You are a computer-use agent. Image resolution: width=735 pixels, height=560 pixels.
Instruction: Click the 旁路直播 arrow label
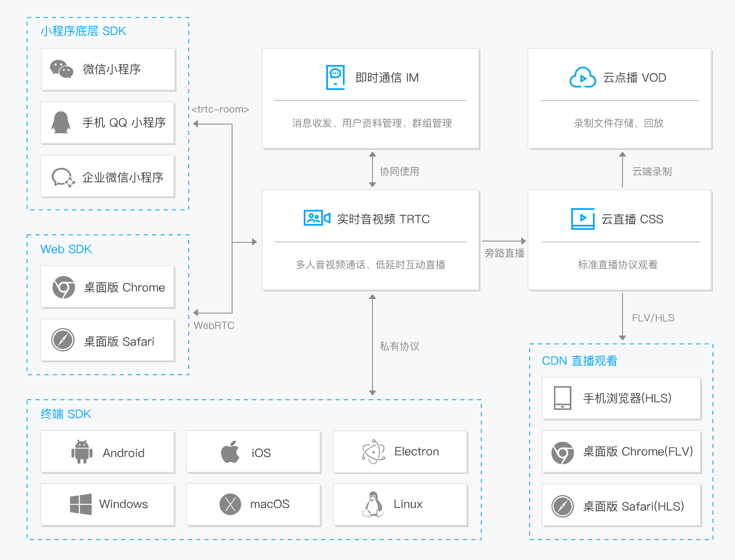pyautogui.click(x=504, y=253)
